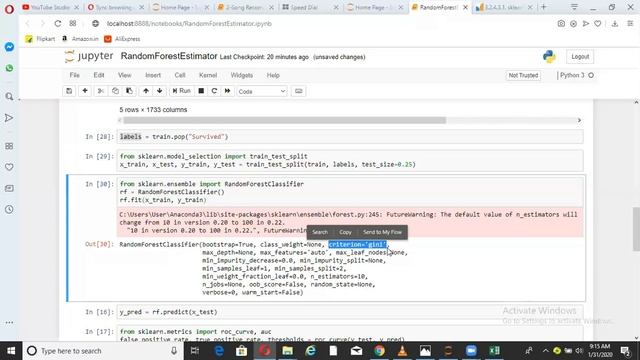640x360 pixels.
Task: Restart the kernel icon
Action: coord(214,91)
